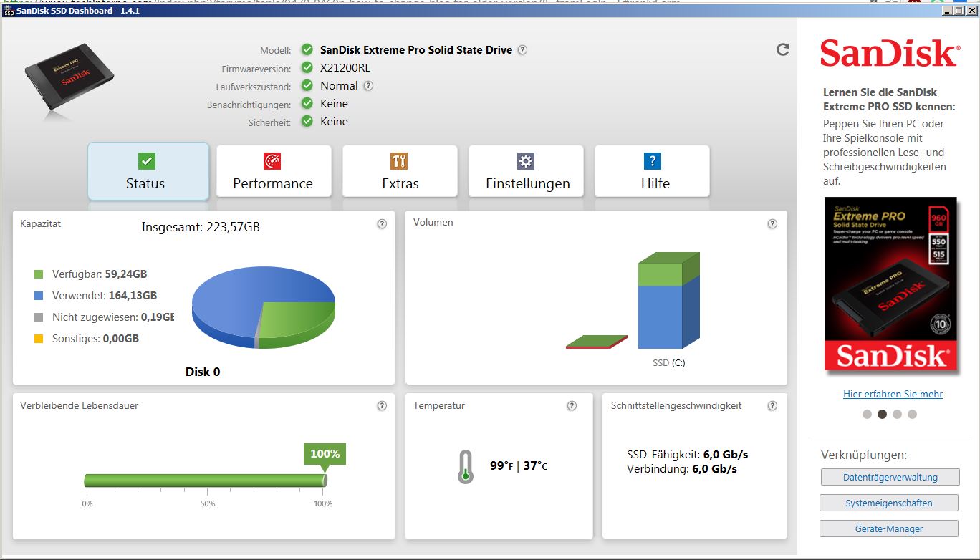Click the green check beside Sicherheit

point(307,122)
